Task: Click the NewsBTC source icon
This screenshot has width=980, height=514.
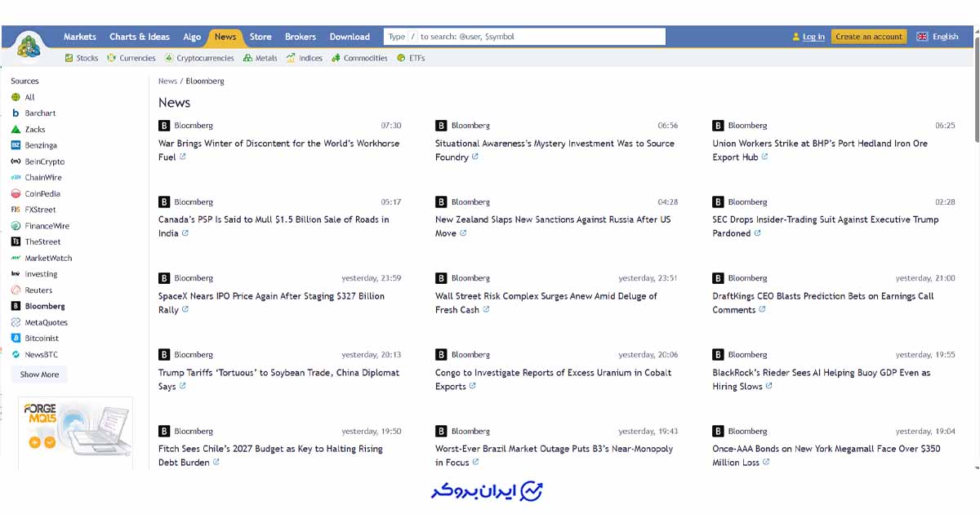Action: 16,354
